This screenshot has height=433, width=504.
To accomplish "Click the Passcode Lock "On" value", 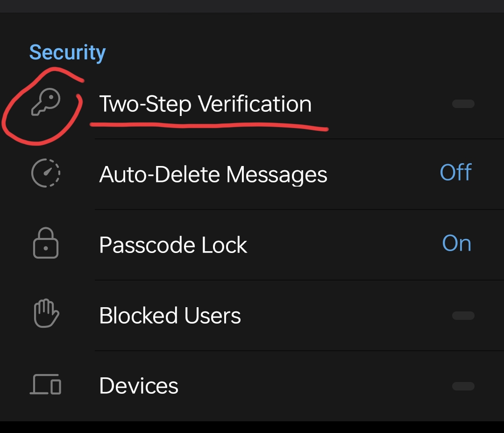I will [456, 244].
